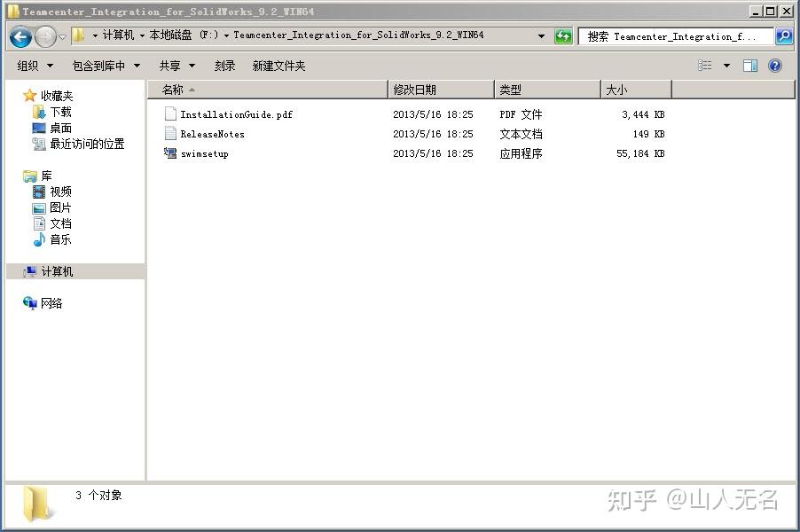Open the 组织 menu
Viewport: 800px width, 532px height.
coord(35,66)
